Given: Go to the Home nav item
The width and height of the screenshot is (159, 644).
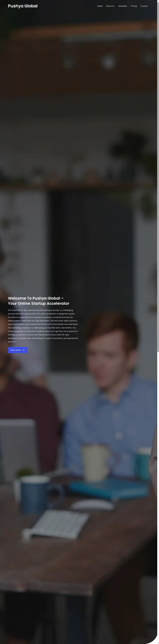Looking at the screenshot, I should coord(100,6).
